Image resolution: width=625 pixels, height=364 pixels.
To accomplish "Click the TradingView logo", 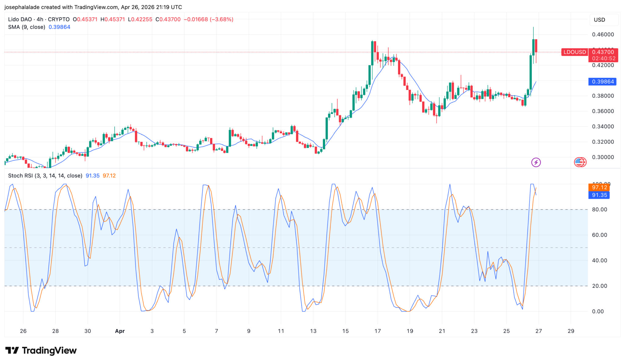I will pos(41,350).
